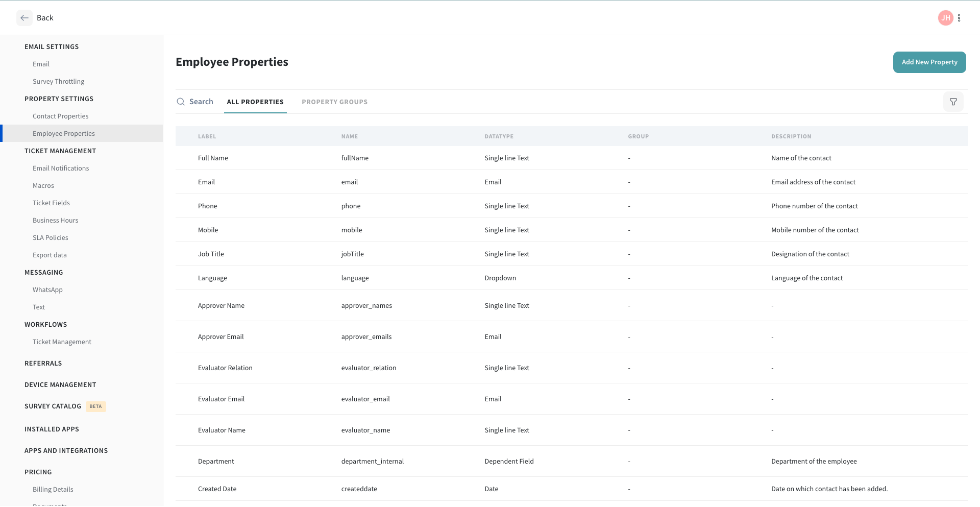Open WhatsApp messaging settings
The width and height of the screenshot is (980, 507).
(47, 290)
